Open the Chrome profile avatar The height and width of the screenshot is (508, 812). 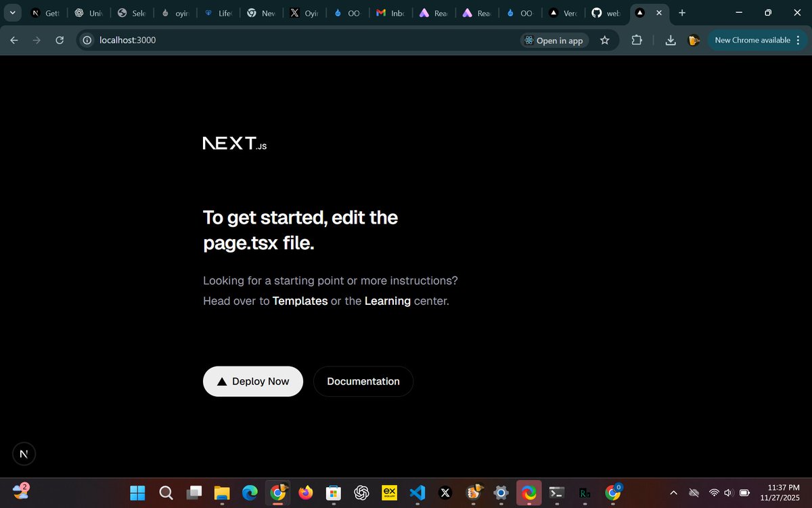694,40
